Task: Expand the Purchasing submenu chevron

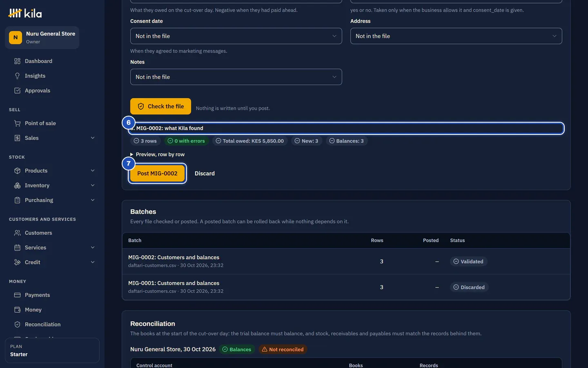Action: pos(93,200)
